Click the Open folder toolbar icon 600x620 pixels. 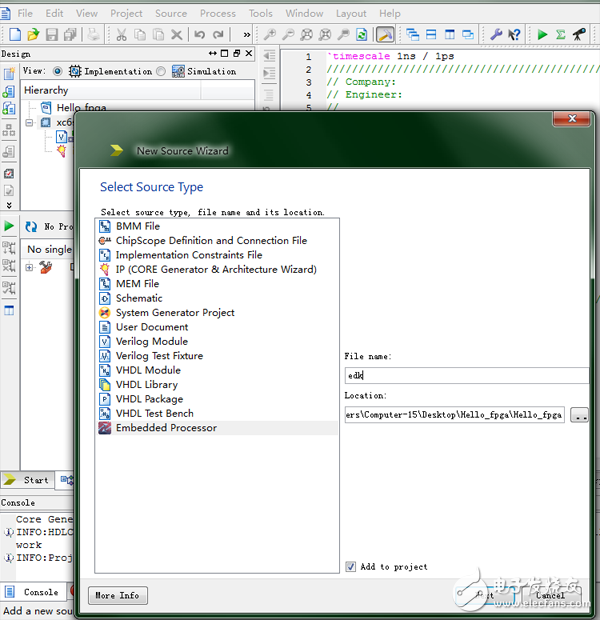pyautogui.click(x=33, y=35)
